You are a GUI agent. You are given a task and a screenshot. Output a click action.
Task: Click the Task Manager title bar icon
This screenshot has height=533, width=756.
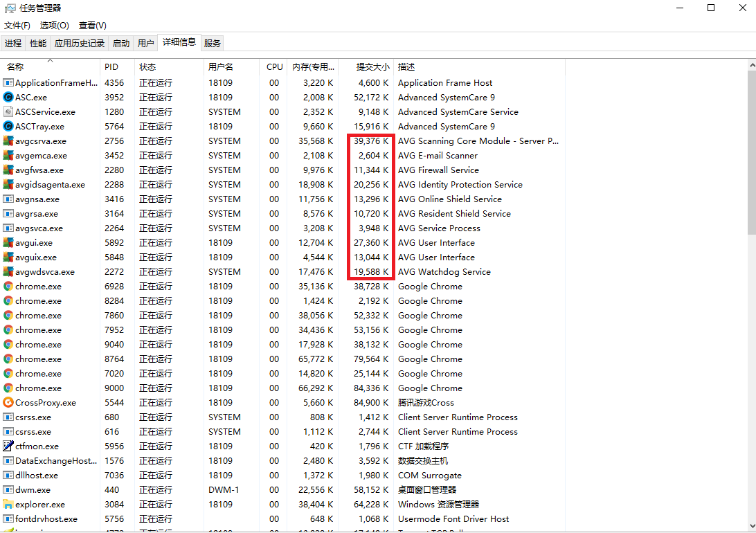(10, 8)
